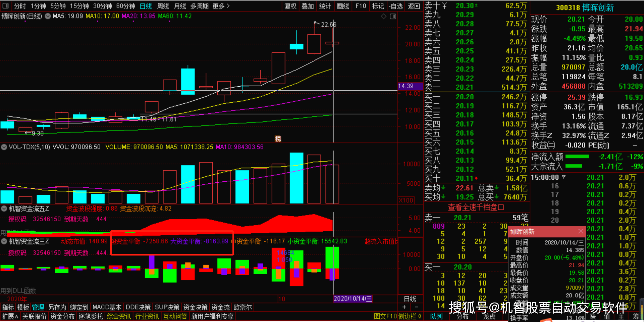
Task: Open the 模板 template tab
Action: click(x=23, y=307)
